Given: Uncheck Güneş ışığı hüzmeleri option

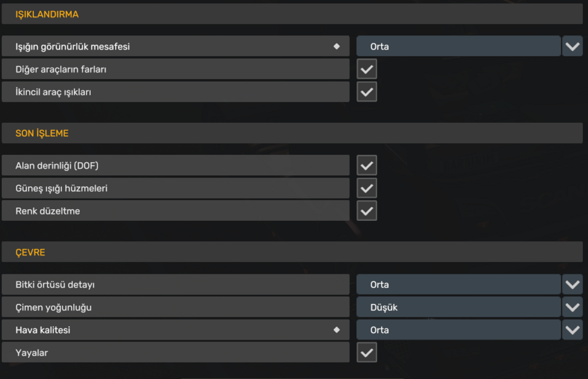Looking at the screenshot, I should tap(367, 188).
